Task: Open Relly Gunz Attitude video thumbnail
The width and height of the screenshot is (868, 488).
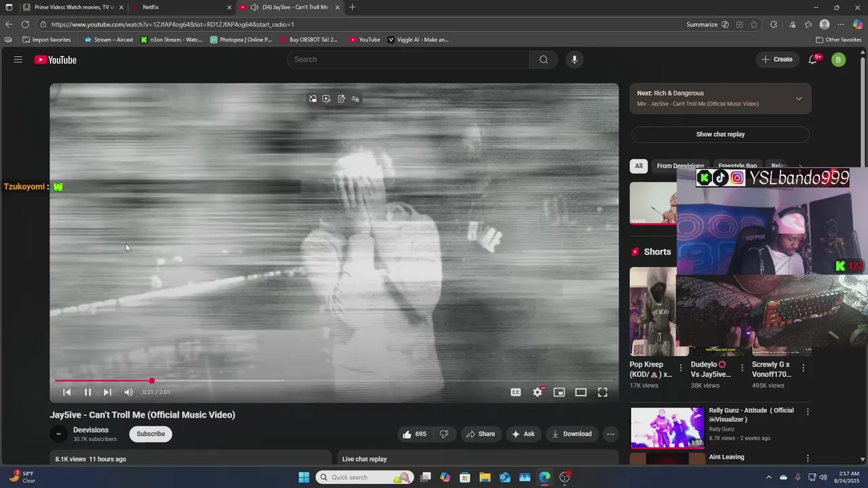Action: coord(667,428)
